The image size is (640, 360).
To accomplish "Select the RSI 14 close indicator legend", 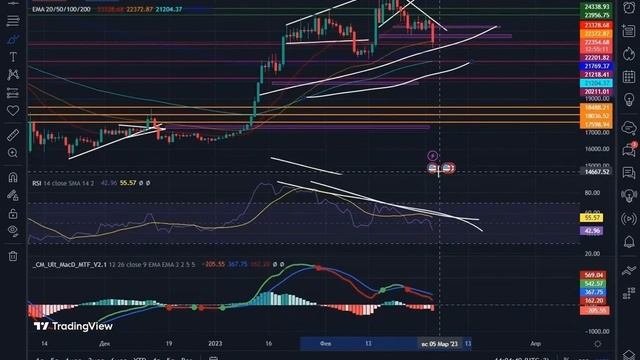I will (63, 183).
